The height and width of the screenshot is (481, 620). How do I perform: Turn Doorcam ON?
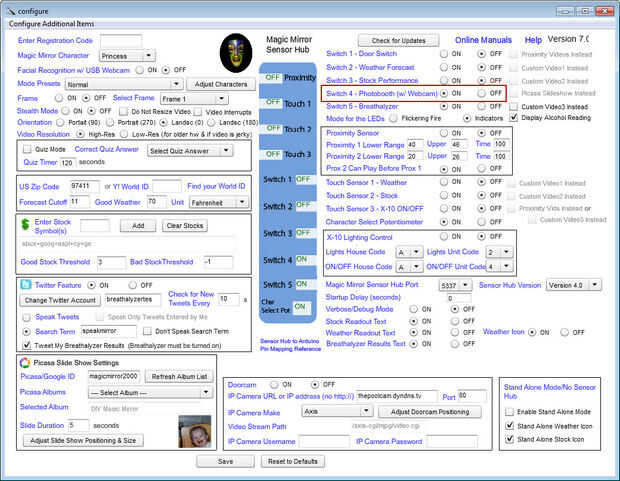pyautogui.click(x=274, y=384)
